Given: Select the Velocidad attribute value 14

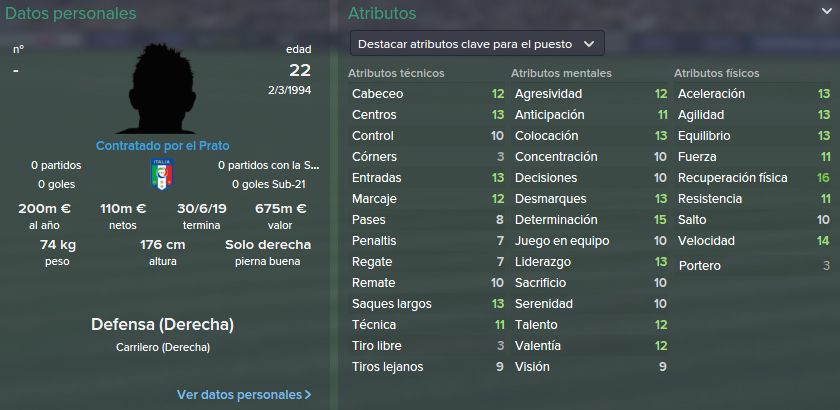Looking at the screenshot, I should (823, 241).
